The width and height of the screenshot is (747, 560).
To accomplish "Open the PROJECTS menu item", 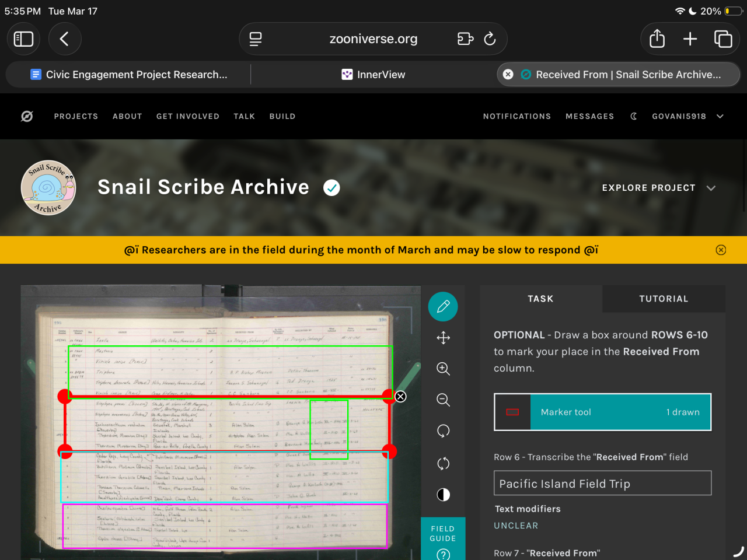I will click(76, 117).
